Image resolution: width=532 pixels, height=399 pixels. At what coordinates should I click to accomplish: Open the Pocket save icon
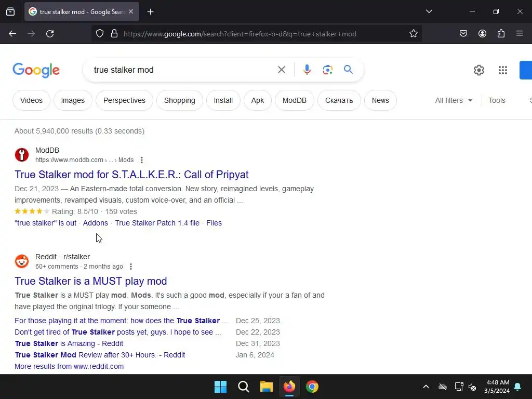(463, 34)
